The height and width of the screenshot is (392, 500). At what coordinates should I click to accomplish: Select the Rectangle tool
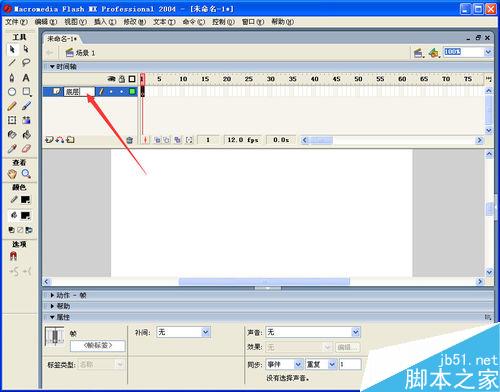[x=26, y=92]
